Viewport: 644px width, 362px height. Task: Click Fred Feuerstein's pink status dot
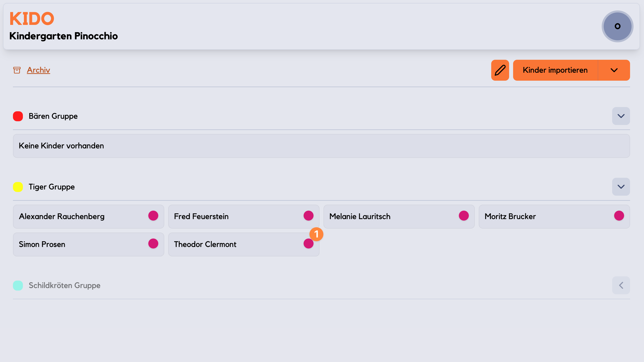(x=309, y=216)
